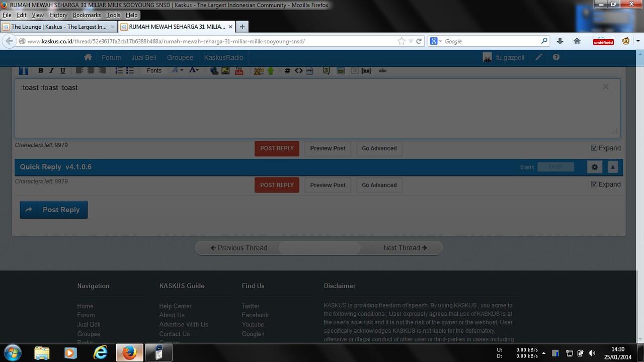The width and height of the screenshot is (644, 362).
Task: Open the File menu
Action: tap(7, 15)
